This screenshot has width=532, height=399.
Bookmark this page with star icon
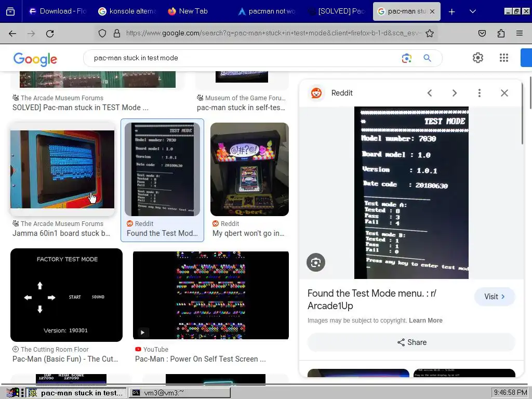point(430,33)
